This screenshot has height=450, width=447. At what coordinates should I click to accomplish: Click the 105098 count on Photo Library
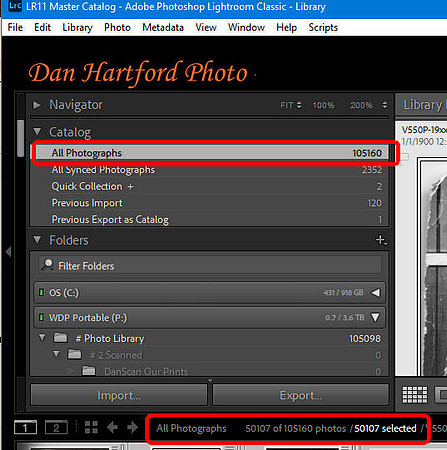tap(365, 339)
